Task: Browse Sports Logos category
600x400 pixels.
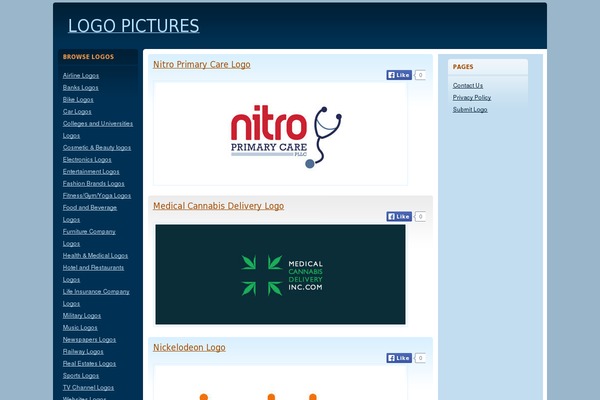Action: (81, 376)
